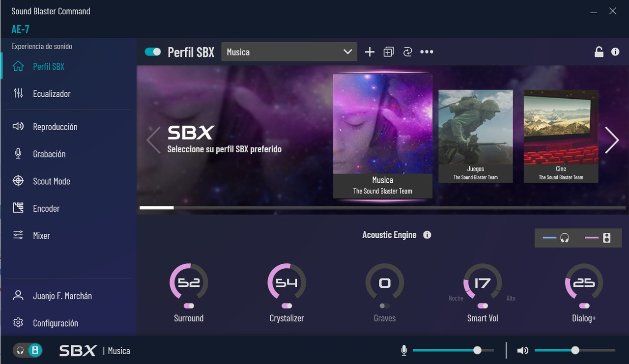This screenshot has height=364, width=629.
Task: Toggle the Surround effect switch
Action: tap(189, 306)
